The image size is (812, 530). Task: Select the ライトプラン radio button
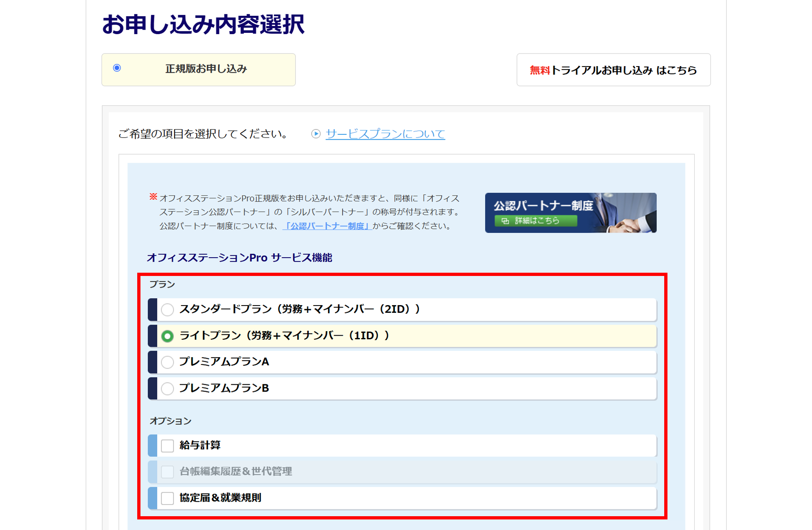167,336
